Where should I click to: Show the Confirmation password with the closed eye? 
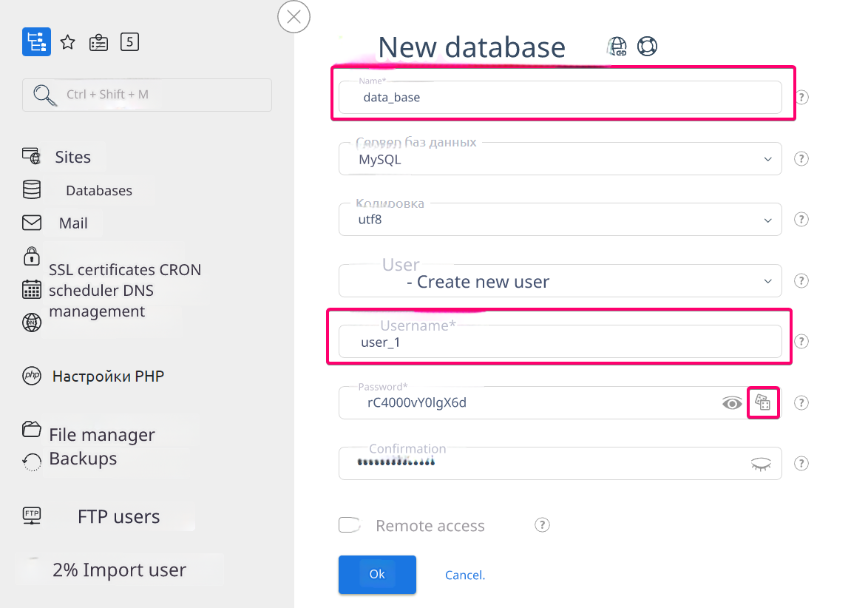(761, 464)
